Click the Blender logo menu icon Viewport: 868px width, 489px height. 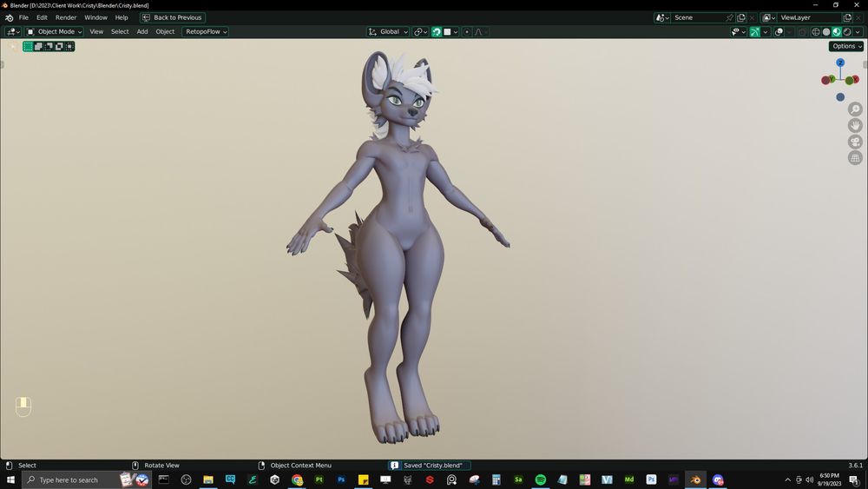coord(9,17)
